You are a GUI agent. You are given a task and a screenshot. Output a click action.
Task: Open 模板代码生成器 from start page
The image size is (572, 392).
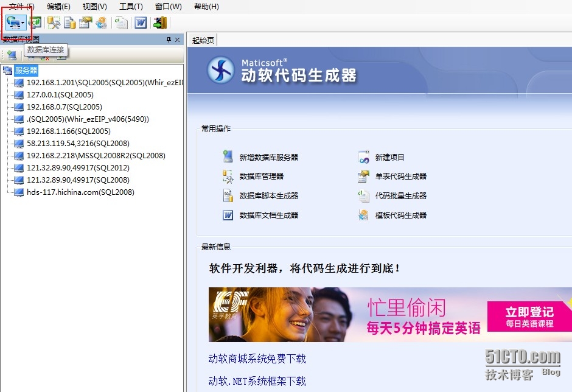pyautogui.click(x=401, y=215)
